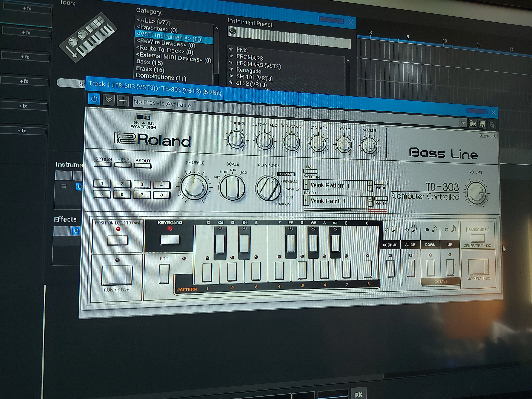Screen dimensions: 532x399
Task: Select RANDOM play mode label
Action: (x=283, y=204)
